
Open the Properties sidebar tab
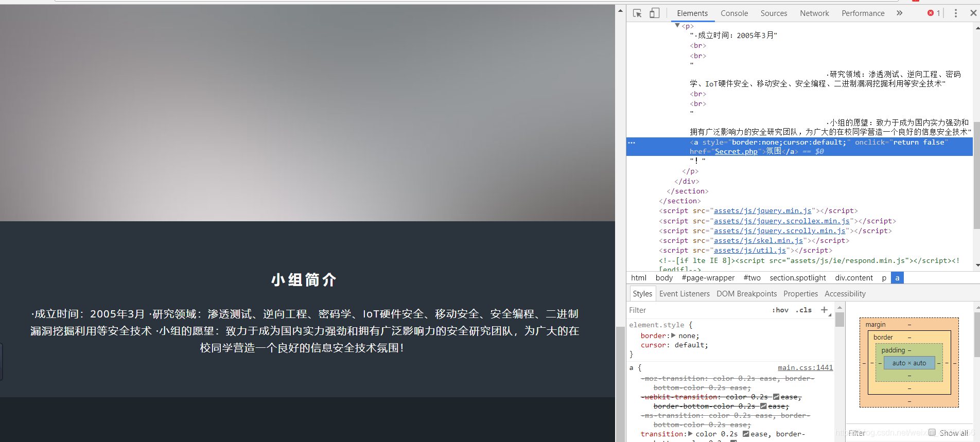pos(800,294)
